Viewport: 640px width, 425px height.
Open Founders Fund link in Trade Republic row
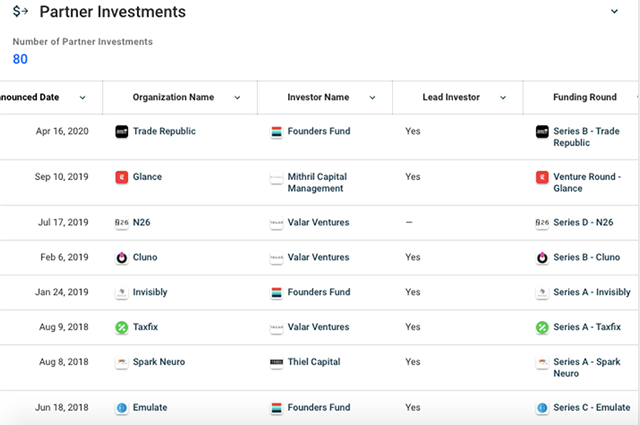[319, 131]
